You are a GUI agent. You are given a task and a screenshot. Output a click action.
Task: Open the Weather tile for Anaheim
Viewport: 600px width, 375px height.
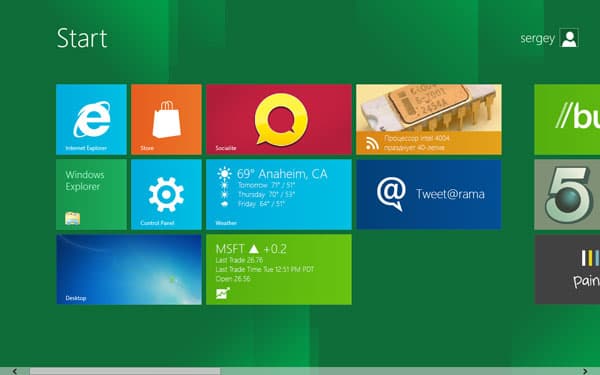tap(279, 194)
